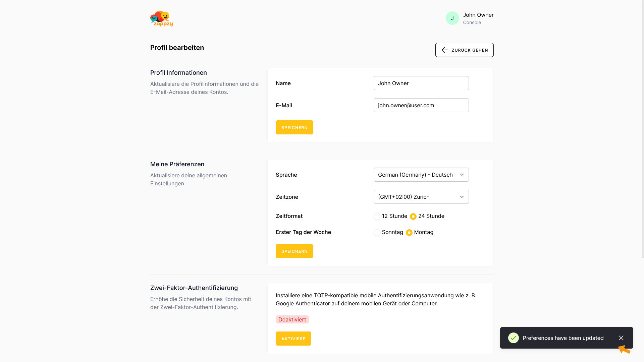Click Zurück Gehen button
The height and width of the screenshot is (362, 644).
[464, 50]
